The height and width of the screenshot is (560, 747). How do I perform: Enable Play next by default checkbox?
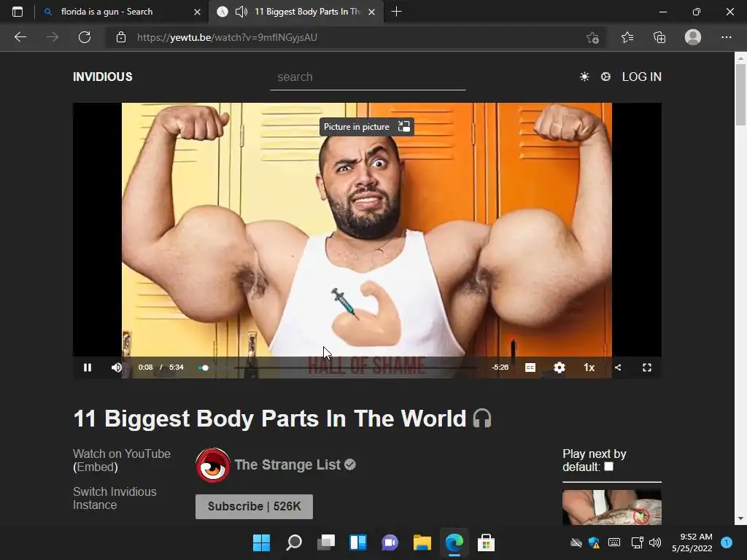pos(609,467)
